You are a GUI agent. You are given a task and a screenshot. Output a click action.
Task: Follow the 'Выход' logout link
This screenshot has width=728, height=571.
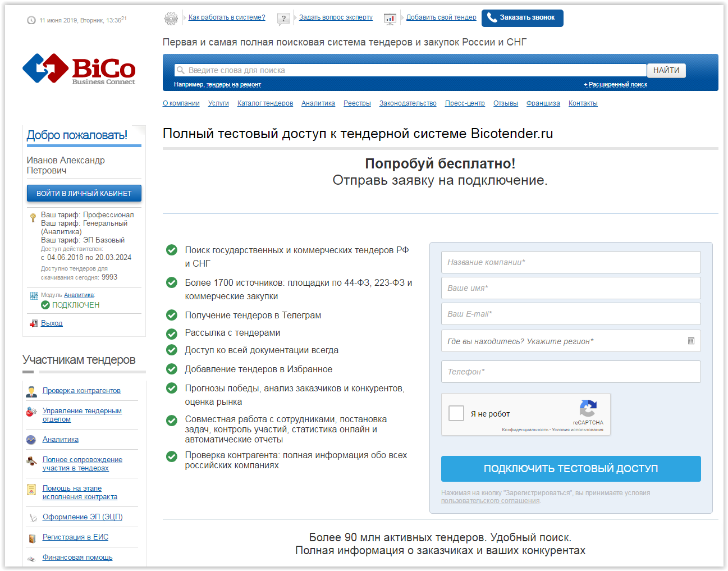point(52,323)
